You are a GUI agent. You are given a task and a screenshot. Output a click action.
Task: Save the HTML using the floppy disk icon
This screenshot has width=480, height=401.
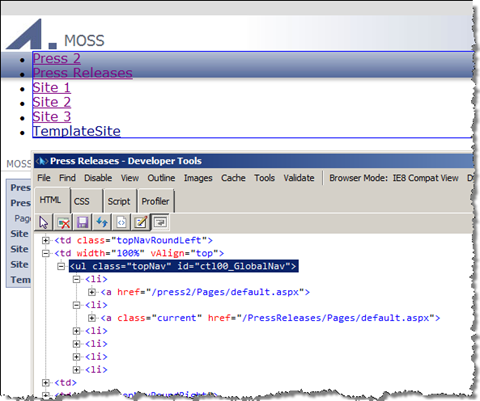click(82, 222)
